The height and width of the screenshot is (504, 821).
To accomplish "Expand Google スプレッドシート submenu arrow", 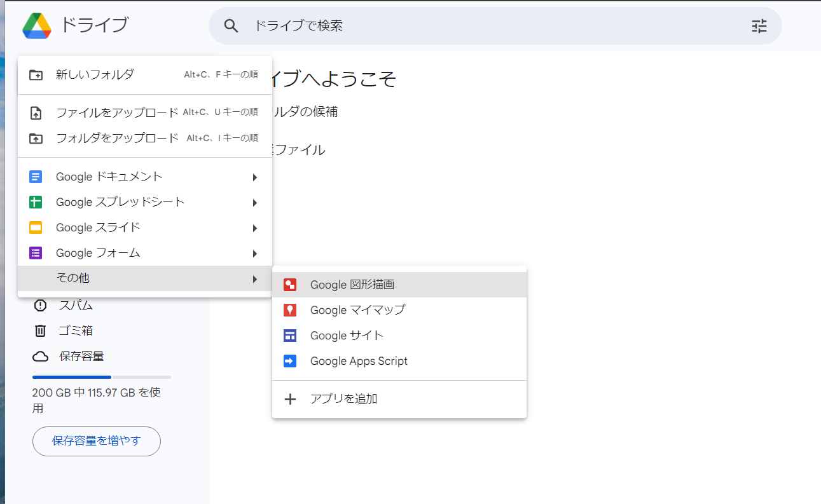I will coord(254,203).
